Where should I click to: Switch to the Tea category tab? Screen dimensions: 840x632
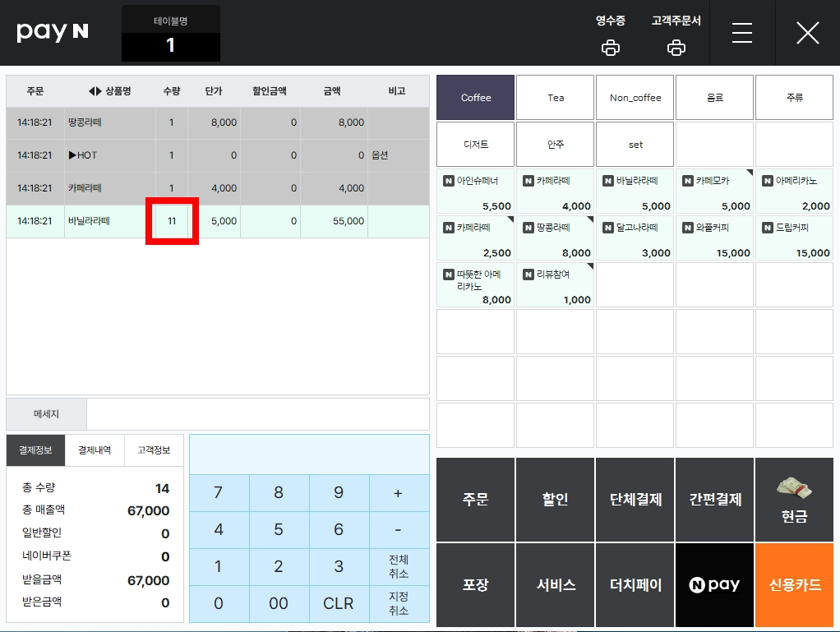555,98
